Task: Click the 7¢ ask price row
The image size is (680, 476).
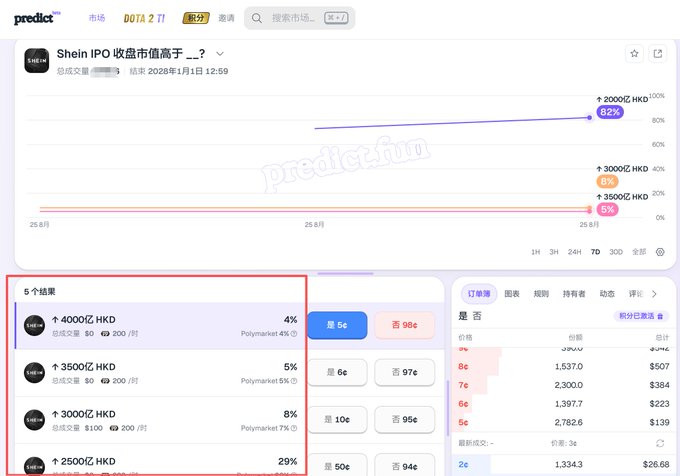Action: coord(563,385)
